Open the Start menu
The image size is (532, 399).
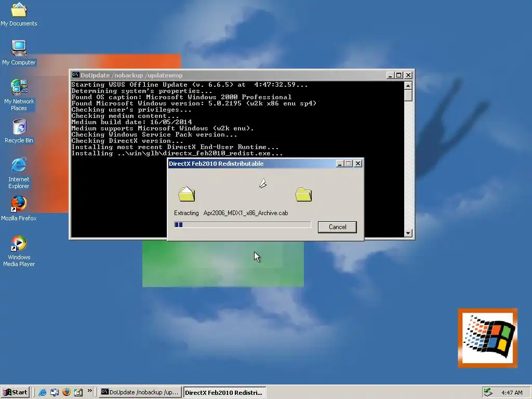[x=15, y=392]
